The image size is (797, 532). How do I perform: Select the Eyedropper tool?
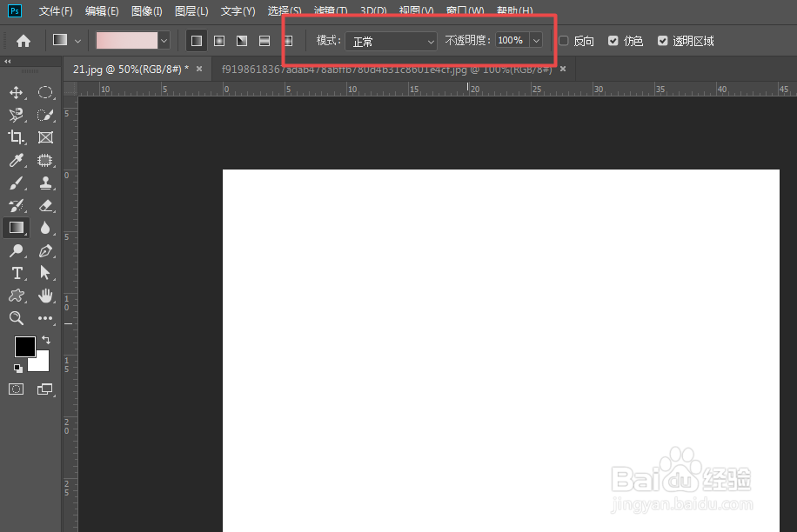(17, 161)
